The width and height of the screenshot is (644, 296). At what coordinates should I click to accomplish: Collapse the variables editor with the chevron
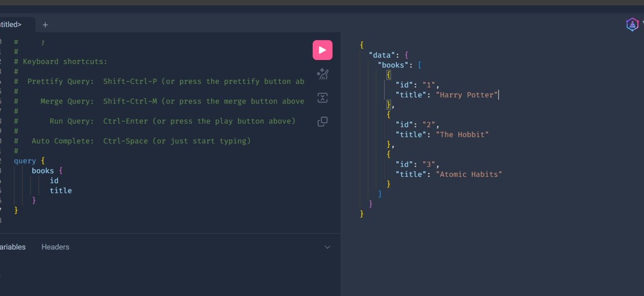point(327,247)
